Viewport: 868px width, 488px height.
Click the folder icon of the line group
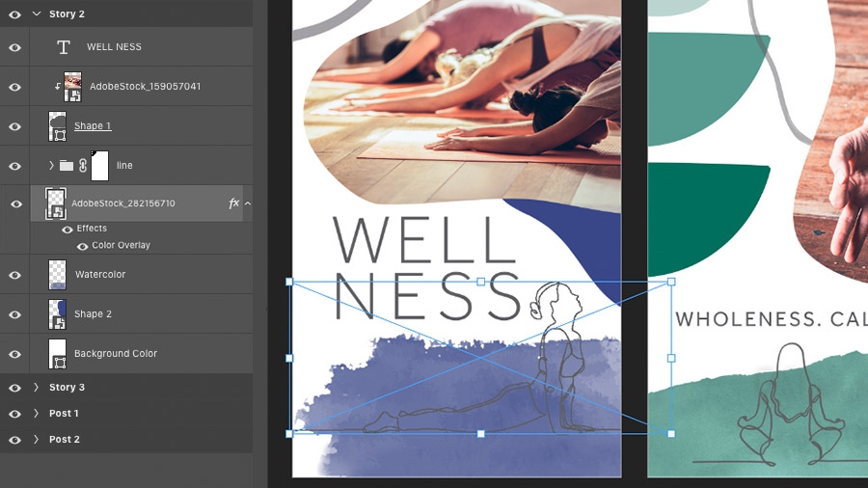67,166
